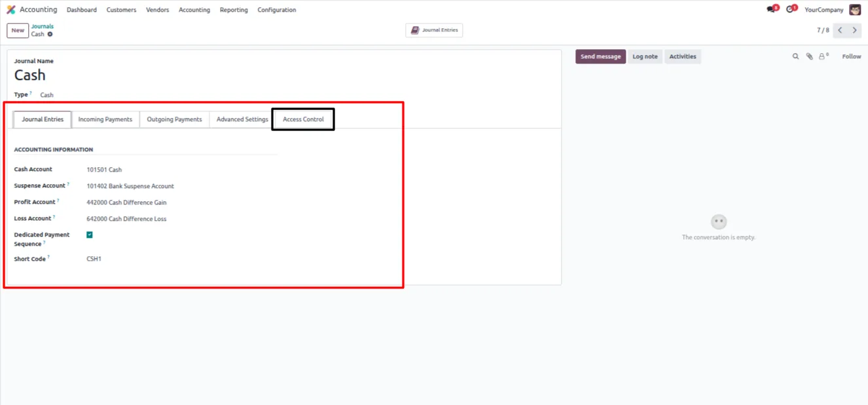This screenshot has height=405, width=868.
Task: Open the Dashboard menu
Action: 82,10
